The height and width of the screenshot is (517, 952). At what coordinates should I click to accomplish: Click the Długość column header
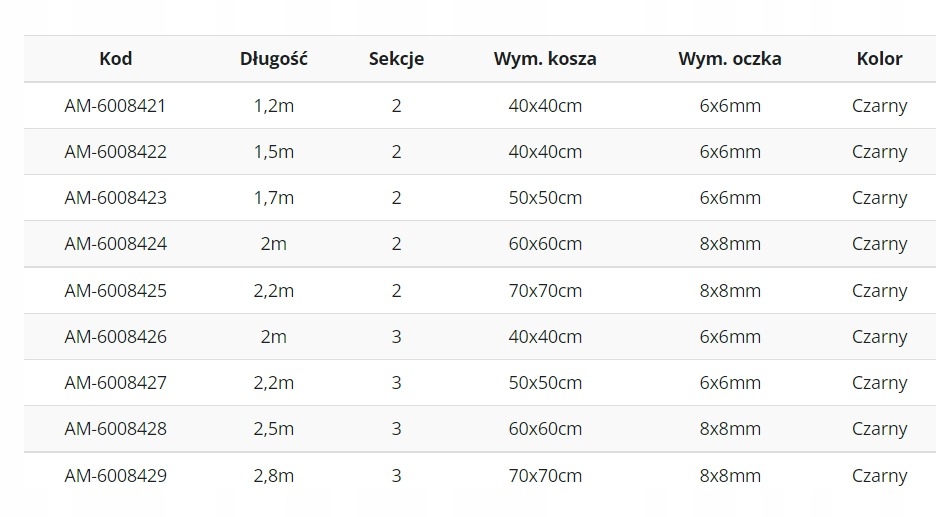tap(273, 59)
